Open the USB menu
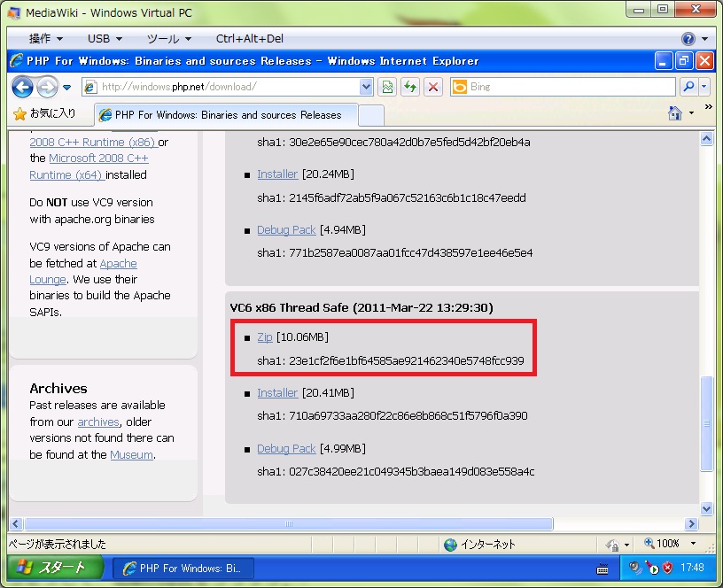 coord(105,39)
